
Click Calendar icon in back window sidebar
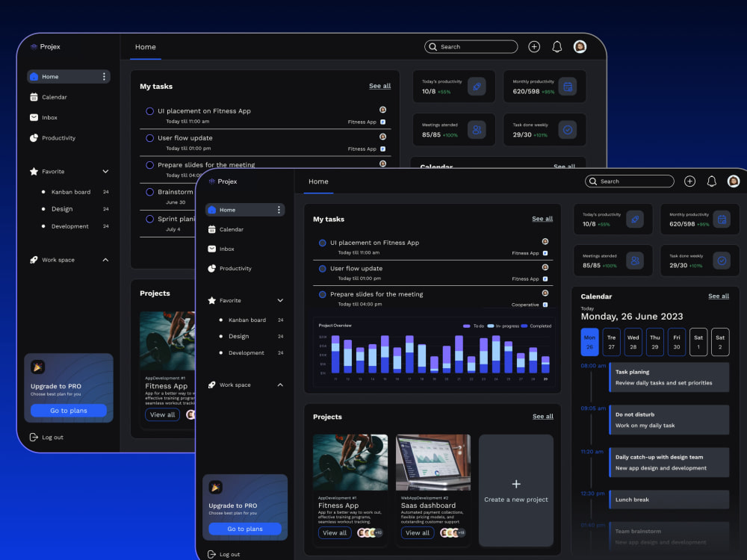click(34, 97)
